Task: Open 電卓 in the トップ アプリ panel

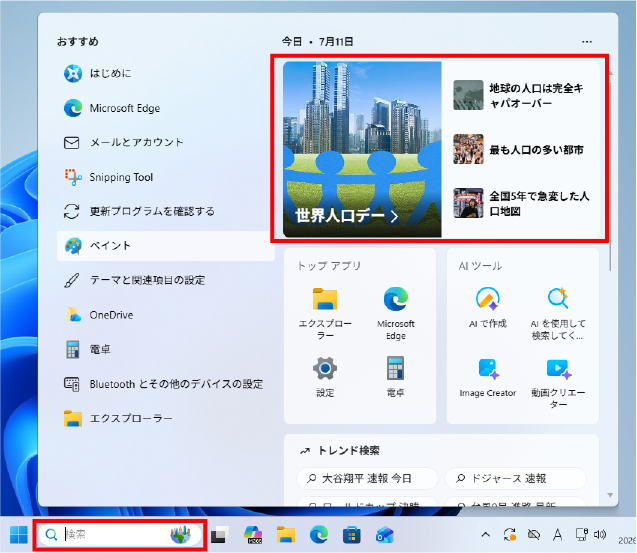Action: pyautogui.click(x=396, y=377)
